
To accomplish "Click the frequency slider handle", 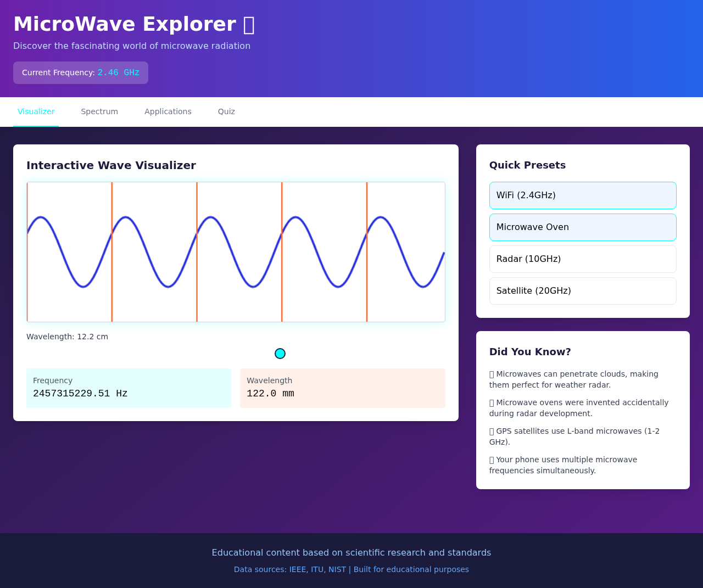I will [x=280, y=354].
